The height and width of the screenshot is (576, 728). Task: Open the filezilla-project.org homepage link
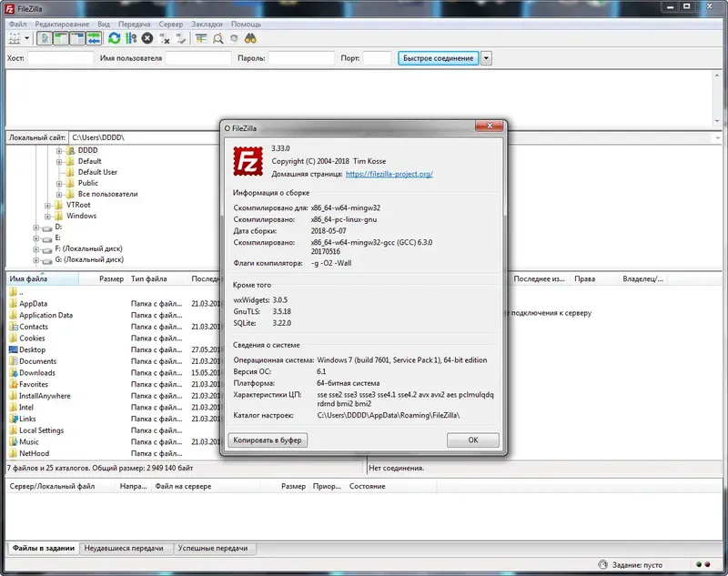point(390,173)
